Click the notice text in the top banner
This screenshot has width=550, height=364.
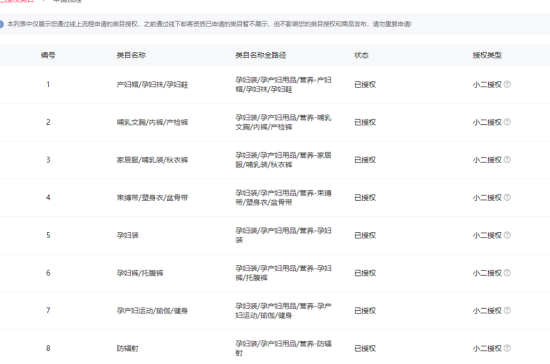209,24
